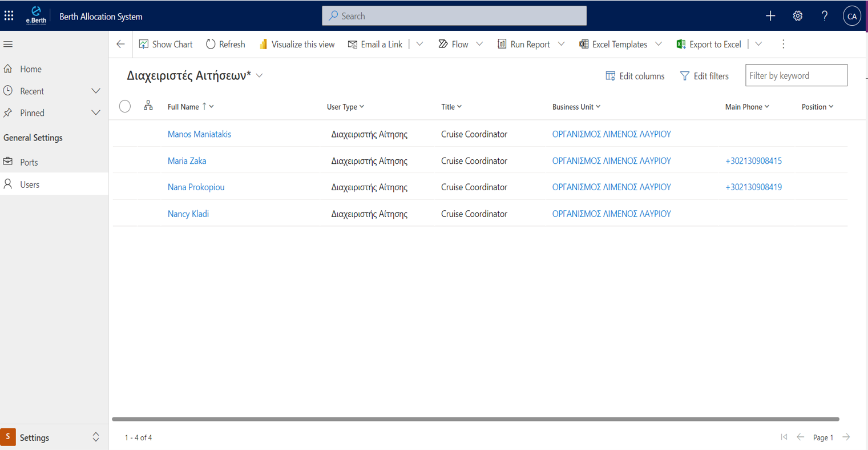Click Run Report command

click(524, 44)
